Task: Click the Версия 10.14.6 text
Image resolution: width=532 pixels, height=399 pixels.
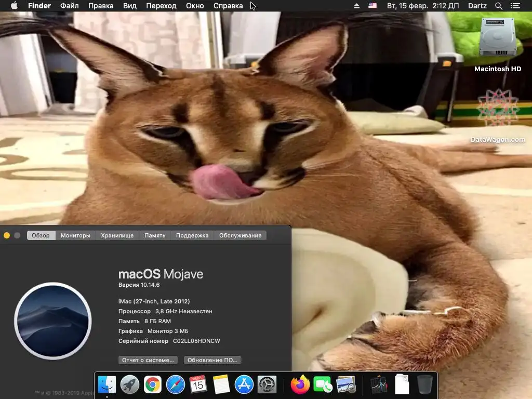Action: (x=139, y=285)
